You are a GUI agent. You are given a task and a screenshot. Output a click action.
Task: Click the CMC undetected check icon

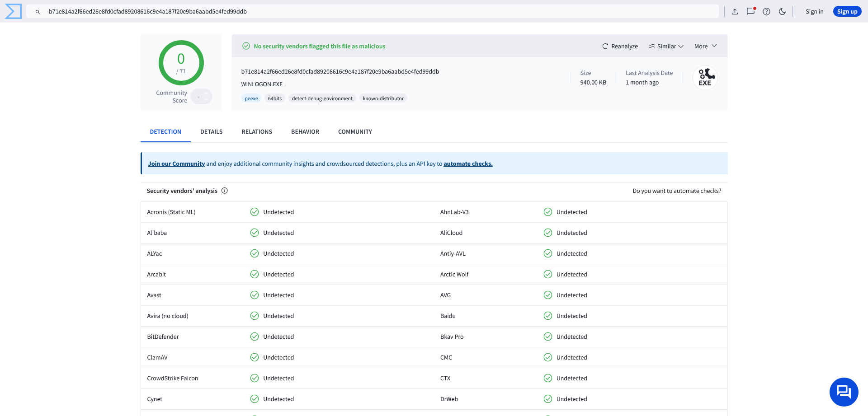(x=548, y=357)
